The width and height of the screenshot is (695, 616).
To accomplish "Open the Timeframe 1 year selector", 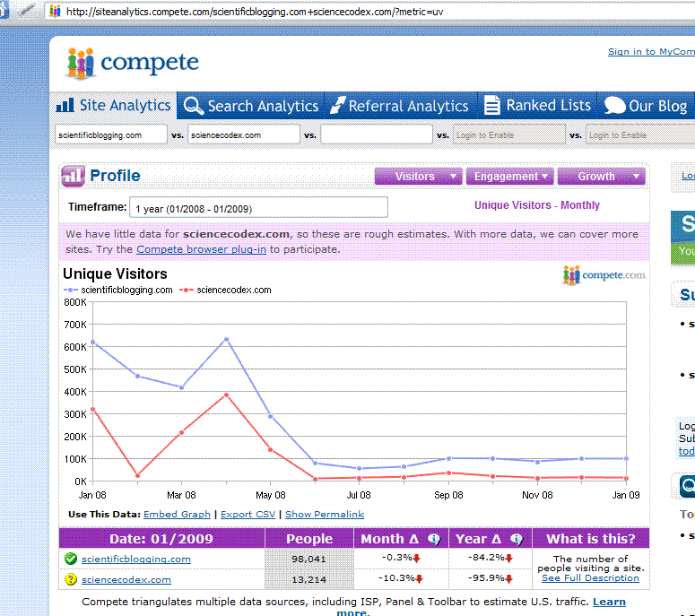I will click(x=258, y=208).
